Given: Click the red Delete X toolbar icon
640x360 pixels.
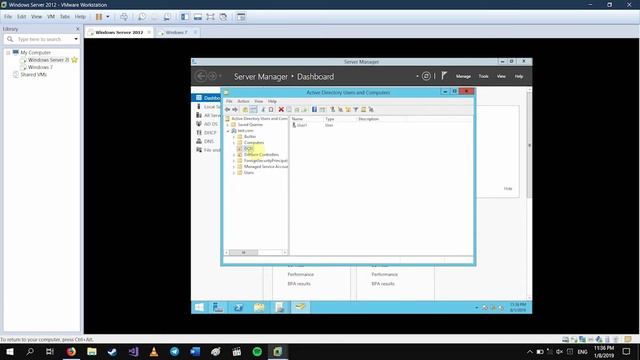Looking at the screenshot, I should (x=281, y=109).
